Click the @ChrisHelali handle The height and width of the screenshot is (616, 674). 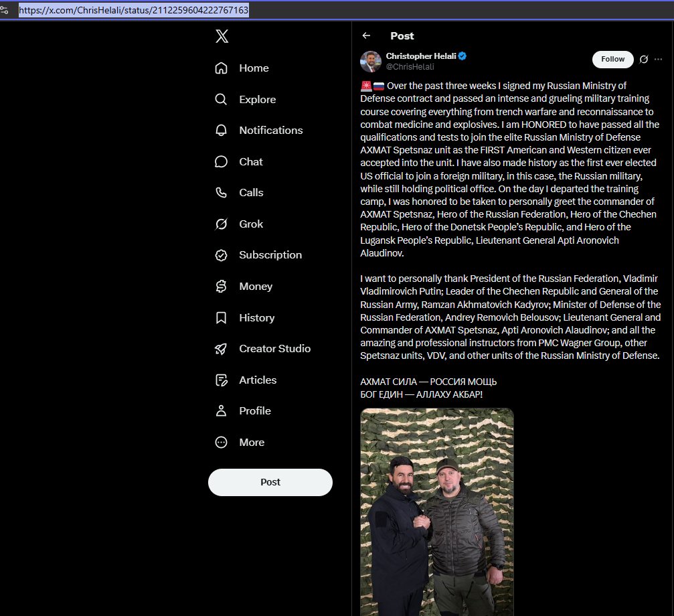[x=410, y=67]
